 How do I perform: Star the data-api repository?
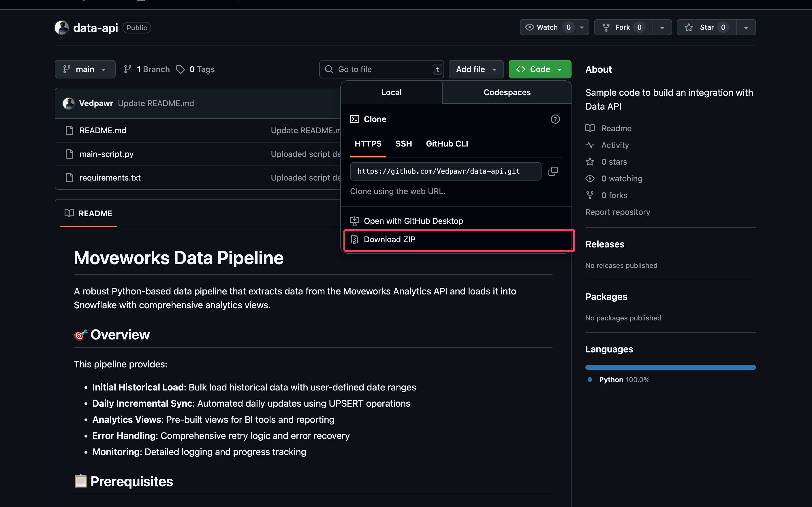(x=707, y=27)
